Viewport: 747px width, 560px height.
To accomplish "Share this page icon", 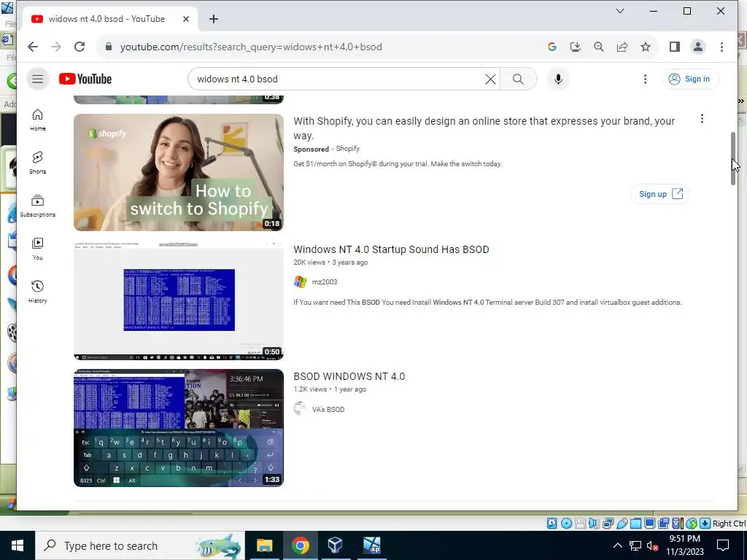I will point(622,47).
